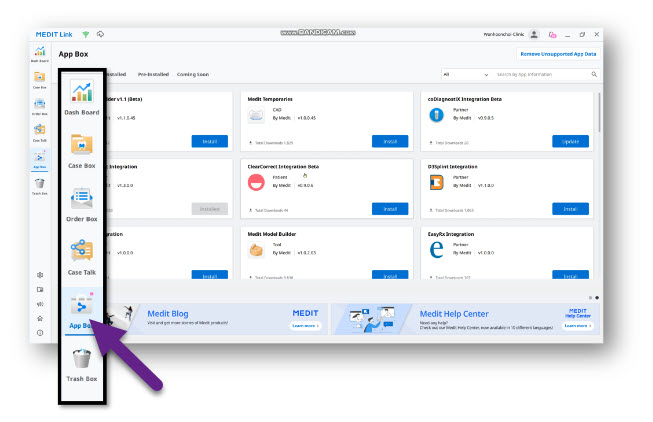
Task: Click the coDiagnostiX Integration Beta title
Action: [465, 99]
